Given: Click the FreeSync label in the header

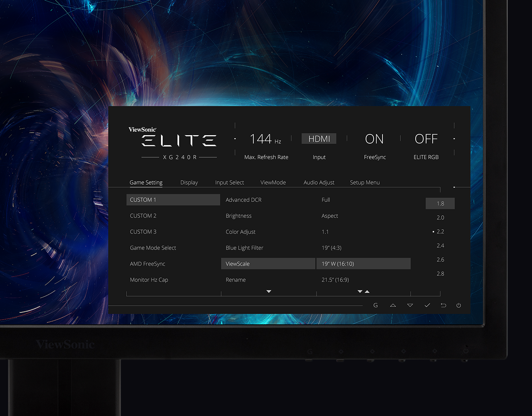Looking at the screenshot, I should (375, 157).
